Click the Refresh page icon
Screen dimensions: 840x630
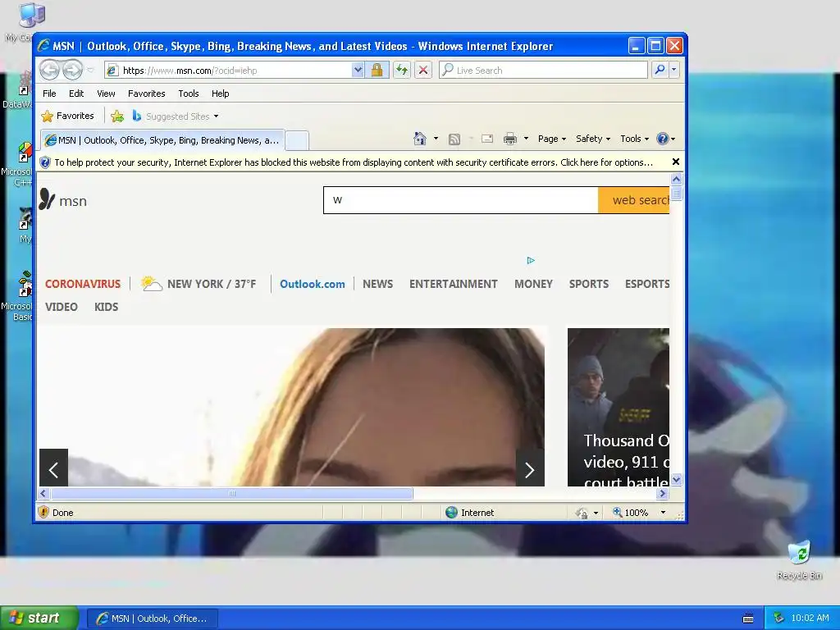[402, 71]
